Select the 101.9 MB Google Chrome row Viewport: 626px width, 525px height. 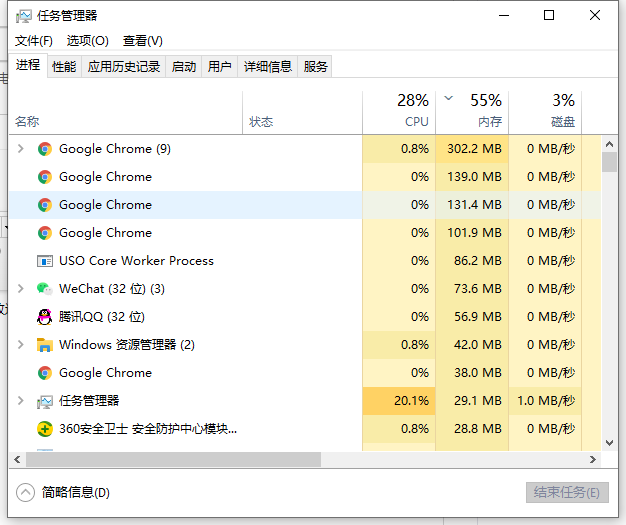click(200, 233)
